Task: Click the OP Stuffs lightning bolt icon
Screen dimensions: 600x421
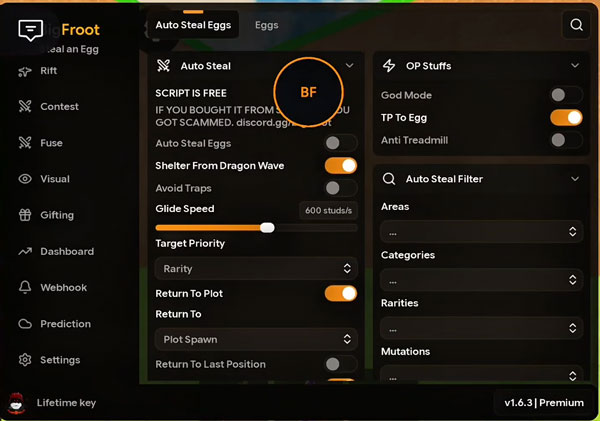Action: tap(389, 66)
